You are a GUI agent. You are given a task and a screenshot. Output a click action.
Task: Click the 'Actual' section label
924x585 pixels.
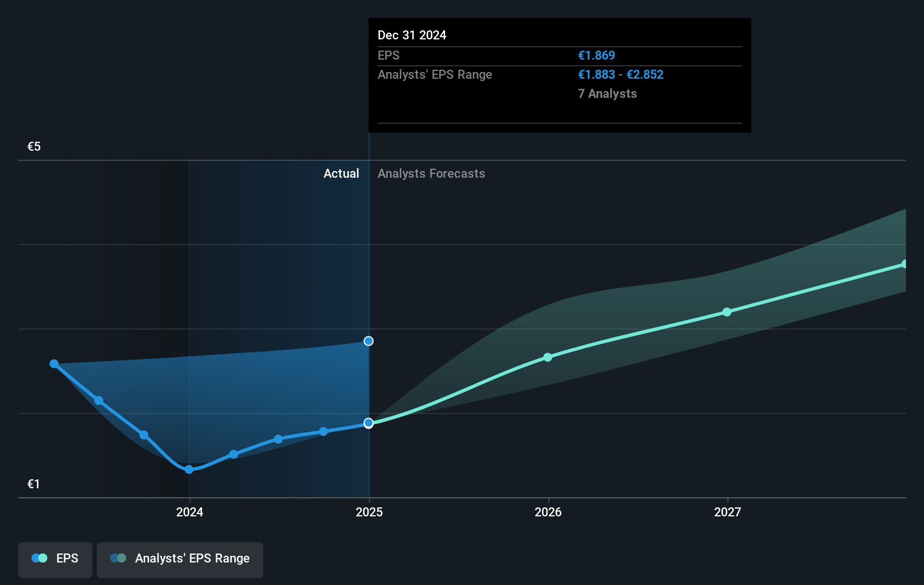click(341, 174)
